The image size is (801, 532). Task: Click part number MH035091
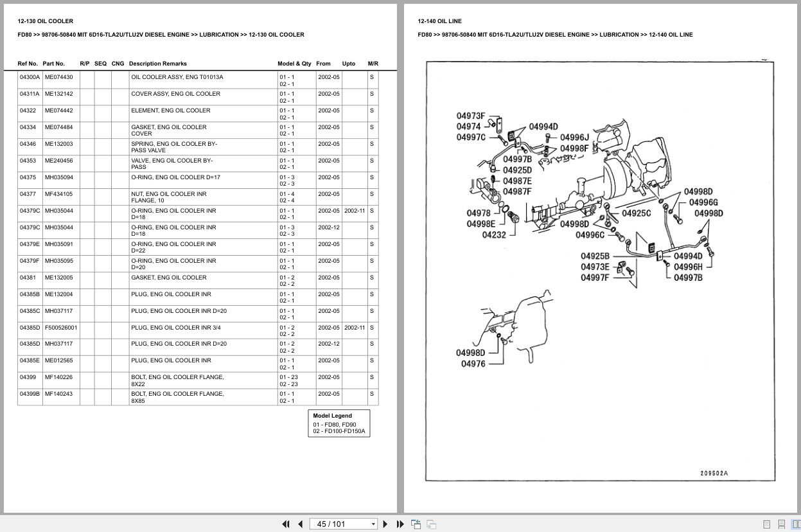[x=58, y=244]
